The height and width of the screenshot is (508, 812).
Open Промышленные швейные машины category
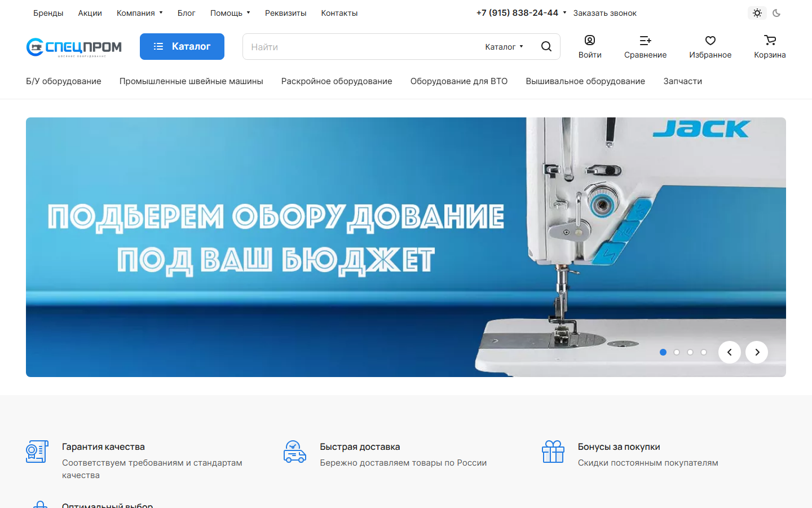[191, 81]
